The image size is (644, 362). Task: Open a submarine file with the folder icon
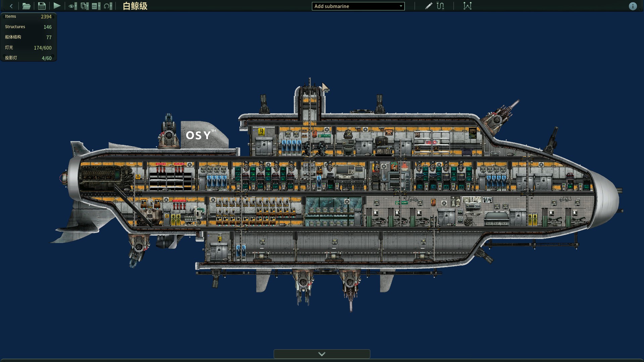click(26, 6)
